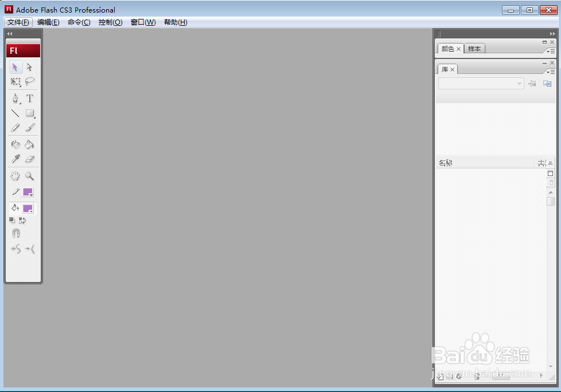Toggle Snap to Objects magnet

point(15,233)
